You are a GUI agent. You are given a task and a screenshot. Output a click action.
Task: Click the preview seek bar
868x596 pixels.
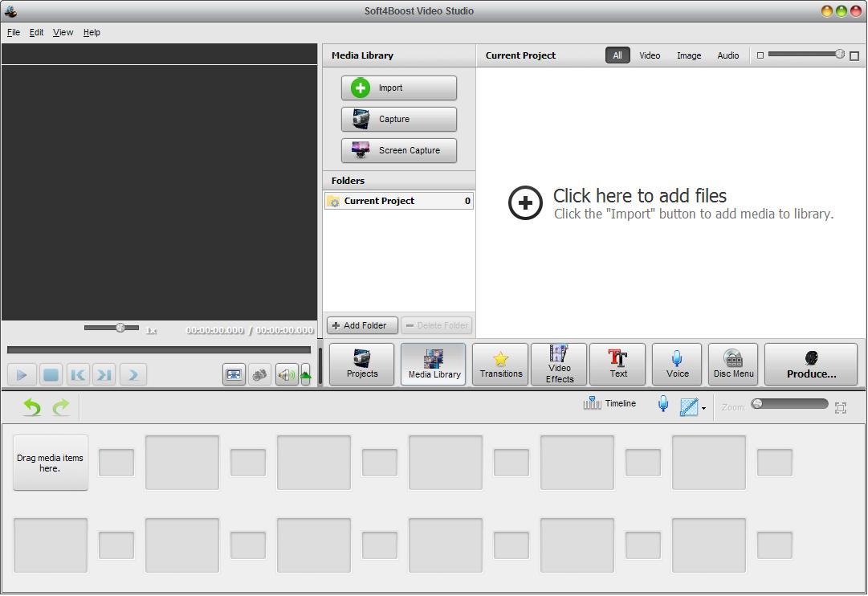(159, 350)
